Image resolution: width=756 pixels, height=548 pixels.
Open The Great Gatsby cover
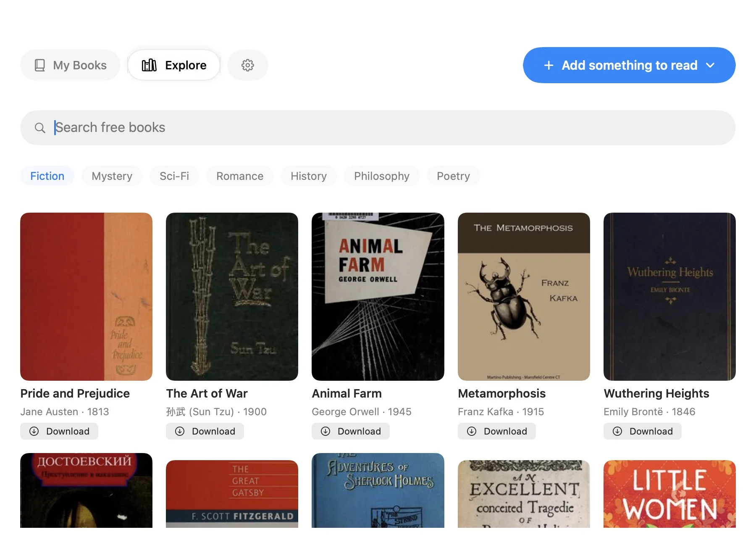point(232,494)
